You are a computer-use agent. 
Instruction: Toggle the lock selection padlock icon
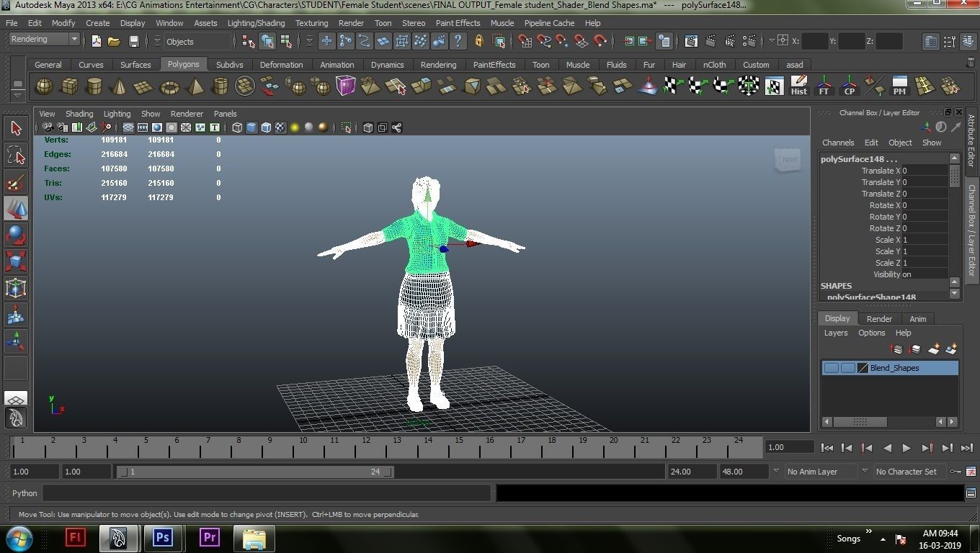click(479, 41)
